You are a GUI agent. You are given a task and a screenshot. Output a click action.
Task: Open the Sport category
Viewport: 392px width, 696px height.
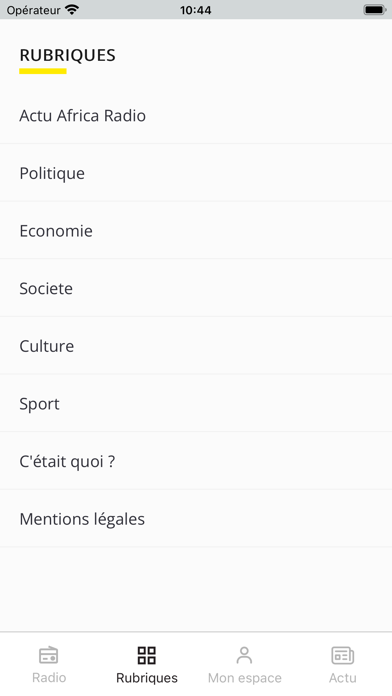tap(196, 403)
